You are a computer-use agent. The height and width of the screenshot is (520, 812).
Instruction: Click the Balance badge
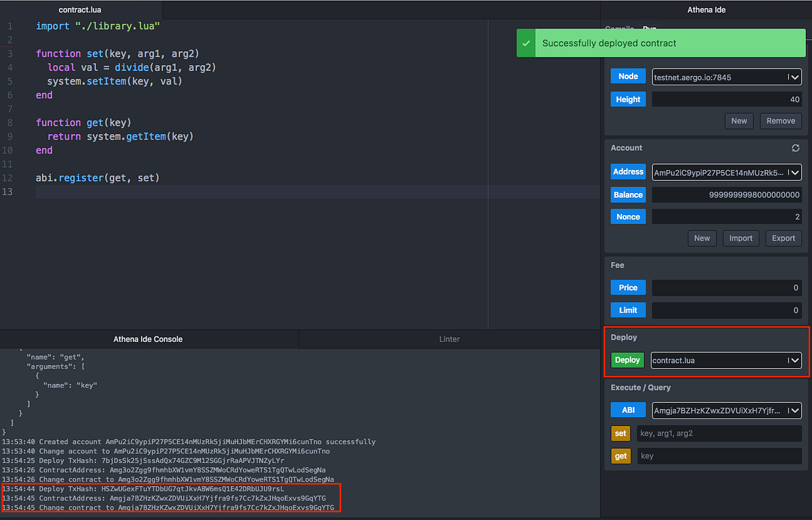click(x=628, y=194)
